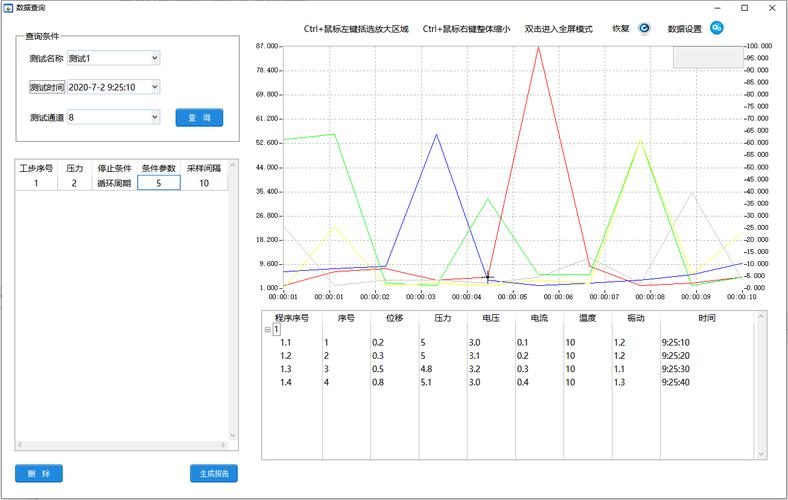Click the 测试时间 label button

coord(47,87)
